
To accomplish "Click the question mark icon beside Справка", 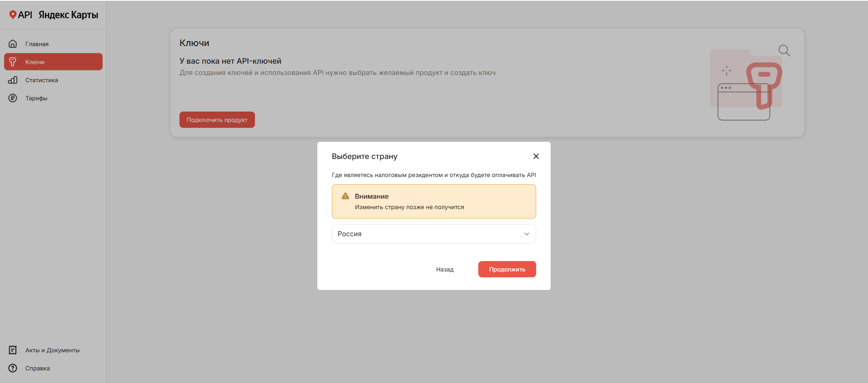I will click(13, 368).
